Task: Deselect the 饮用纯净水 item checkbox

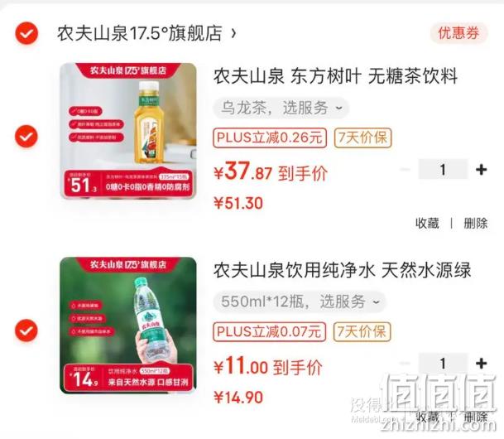Action: click(x=26, y=330)
